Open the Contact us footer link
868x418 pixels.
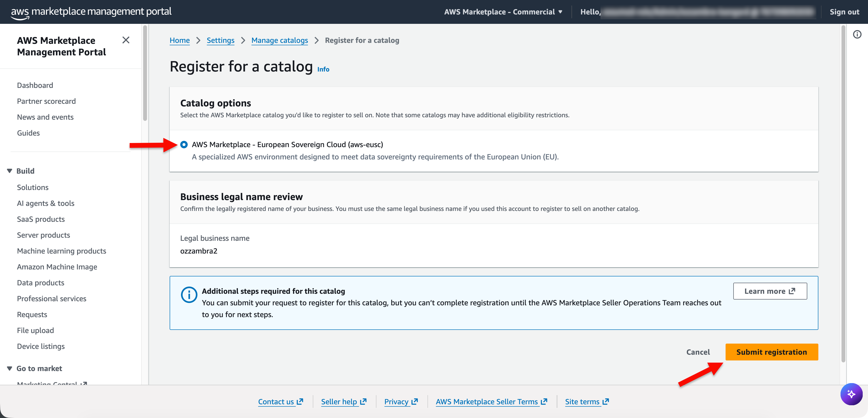click(x=281, y=402)
